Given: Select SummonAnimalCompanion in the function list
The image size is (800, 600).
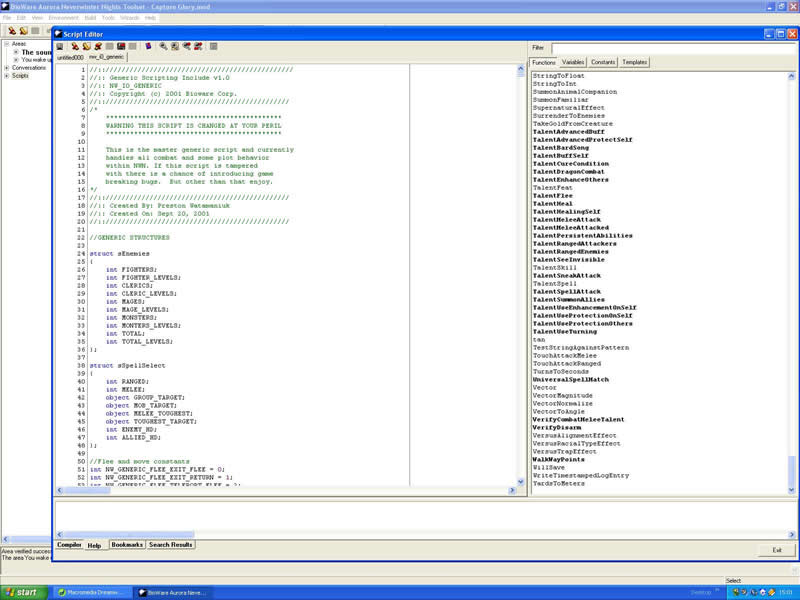Looking at the screenshot, I should click(x=575, y=92).
